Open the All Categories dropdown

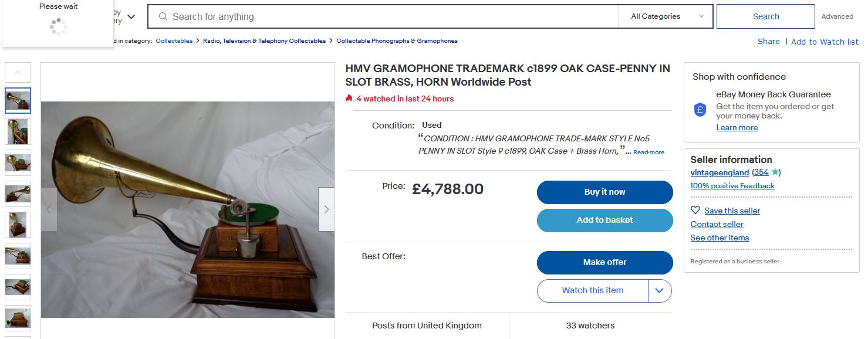point(666,16)
